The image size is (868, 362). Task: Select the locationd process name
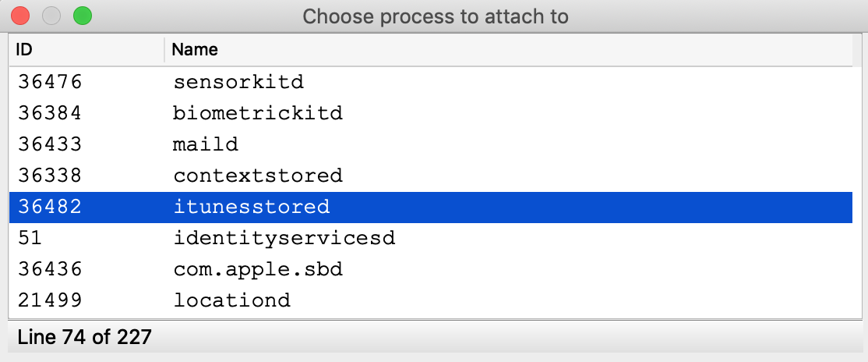click(231, 300)
